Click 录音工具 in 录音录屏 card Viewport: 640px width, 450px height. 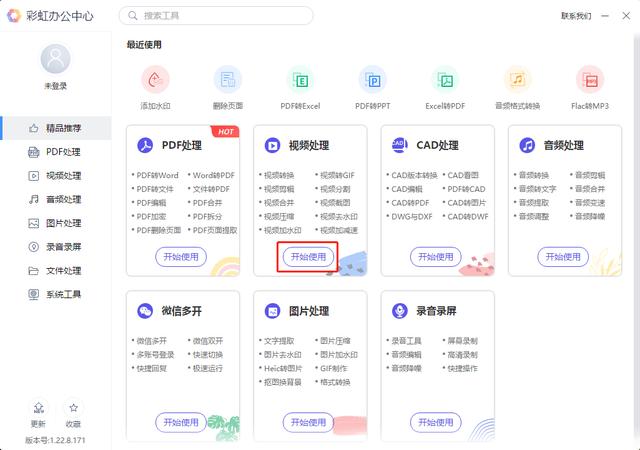(x=406, y=341)
